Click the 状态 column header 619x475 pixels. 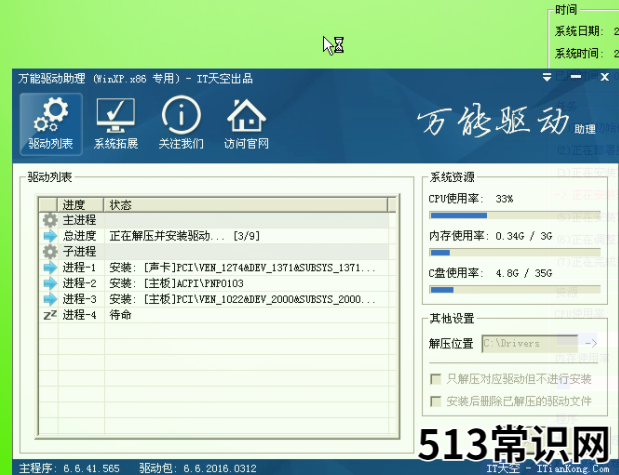pos(246,205)
